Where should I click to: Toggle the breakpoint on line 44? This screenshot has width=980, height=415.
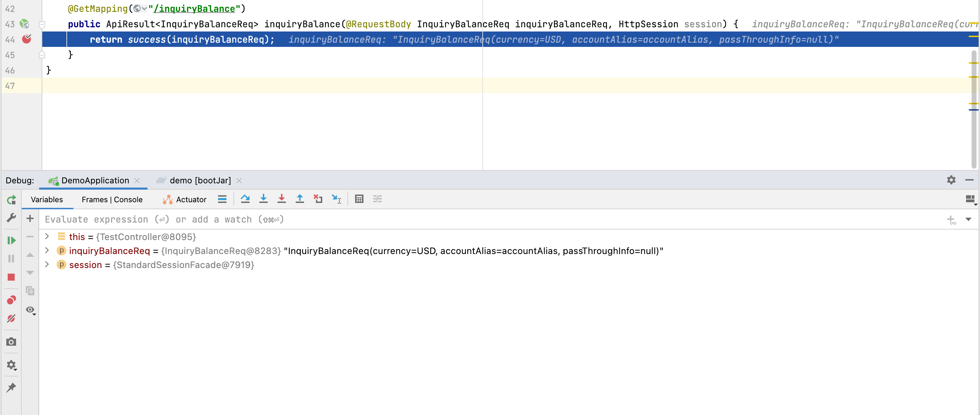coord(26,39)
